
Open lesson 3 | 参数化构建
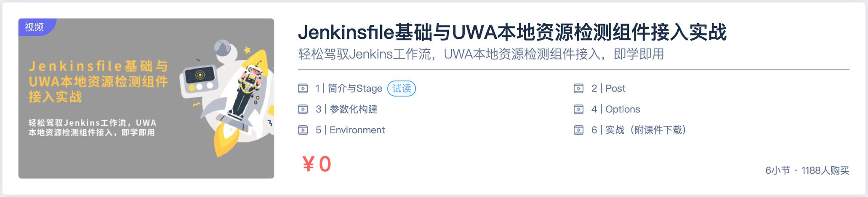346,109
